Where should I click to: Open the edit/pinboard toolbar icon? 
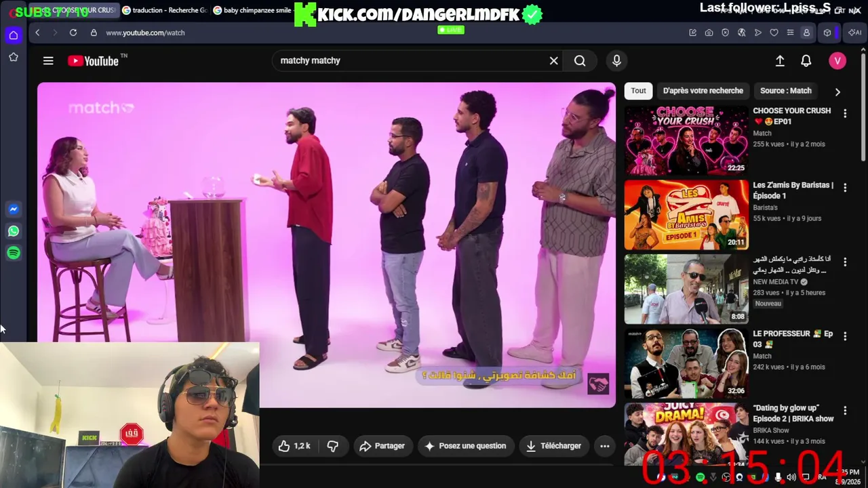pyautogui.click(x=692, y=33)
